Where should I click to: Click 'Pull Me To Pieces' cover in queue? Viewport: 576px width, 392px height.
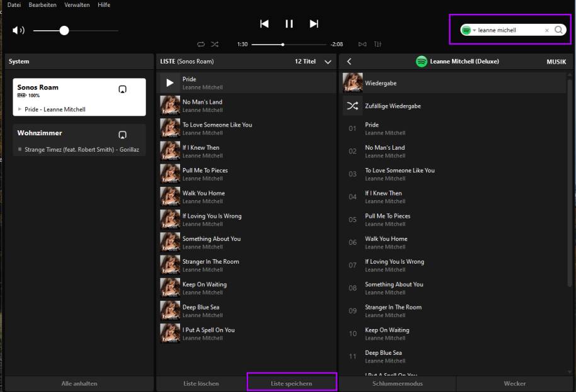170,174
